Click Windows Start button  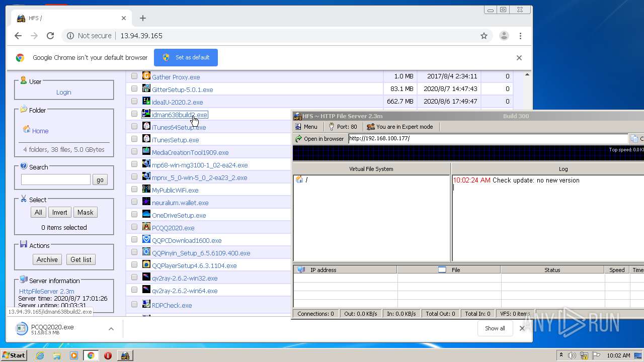click(x=14, y=355)
